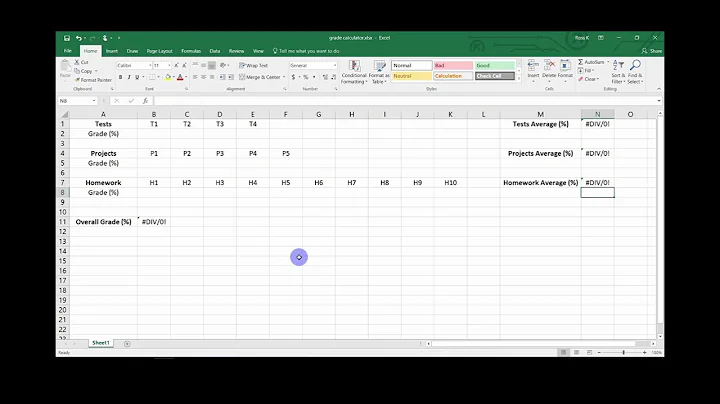Click the Delete cells button
720x404 pixels.
coord(549,71)
